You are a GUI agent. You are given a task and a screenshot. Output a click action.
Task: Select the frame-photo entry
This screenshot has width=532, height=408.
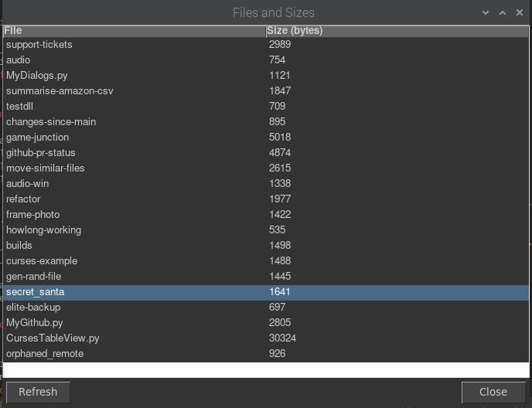[x=266, y=214]
